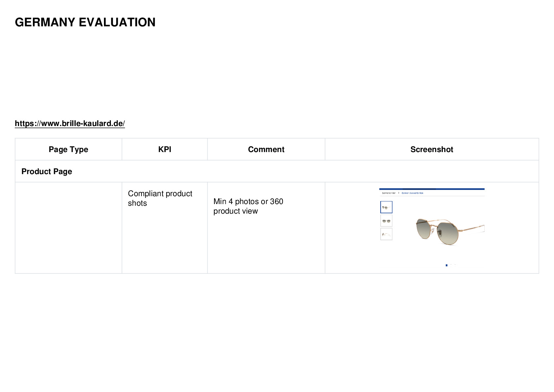Viewport: 554px width, 392px height.
Task: Select the KPI column header
Action: pos(164,149)
